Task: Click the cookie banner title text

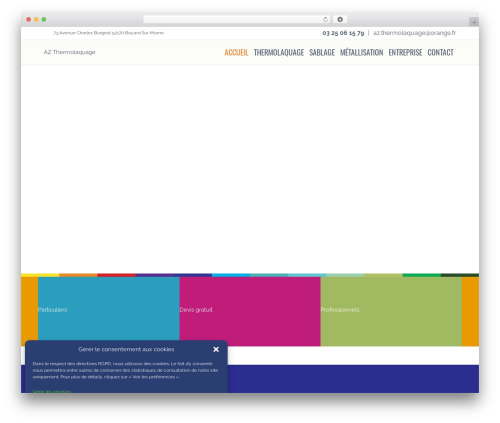Action: point(126,349)
